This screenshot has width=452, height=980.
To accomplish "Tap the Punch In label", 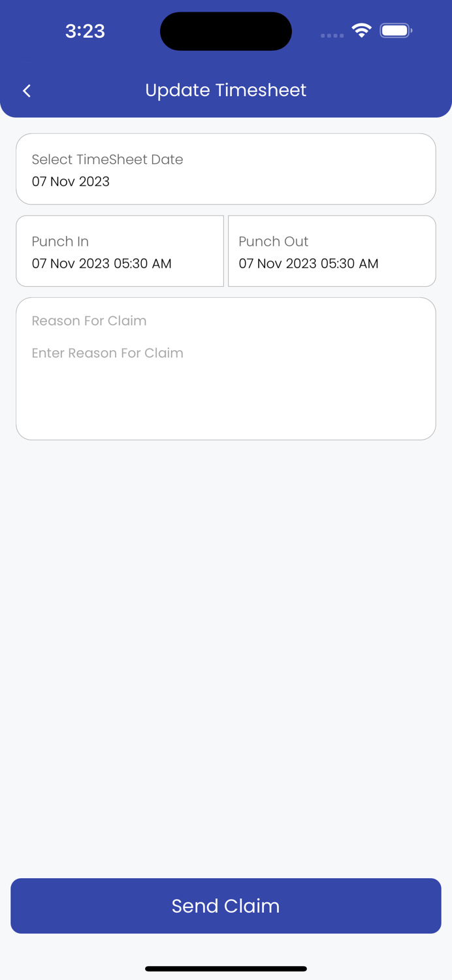I will [x=60, y=242].
